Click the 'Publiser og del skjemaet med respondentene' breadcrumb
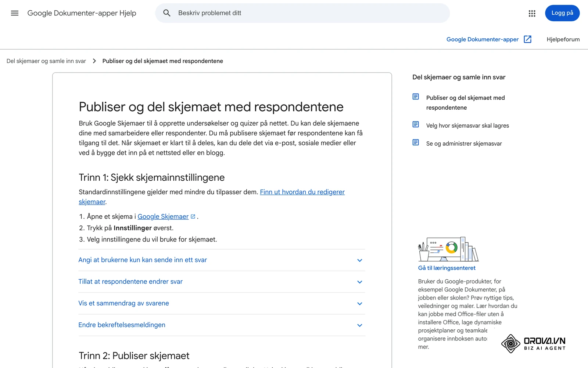This screenshot has width=588, height=368. (162, 61)
